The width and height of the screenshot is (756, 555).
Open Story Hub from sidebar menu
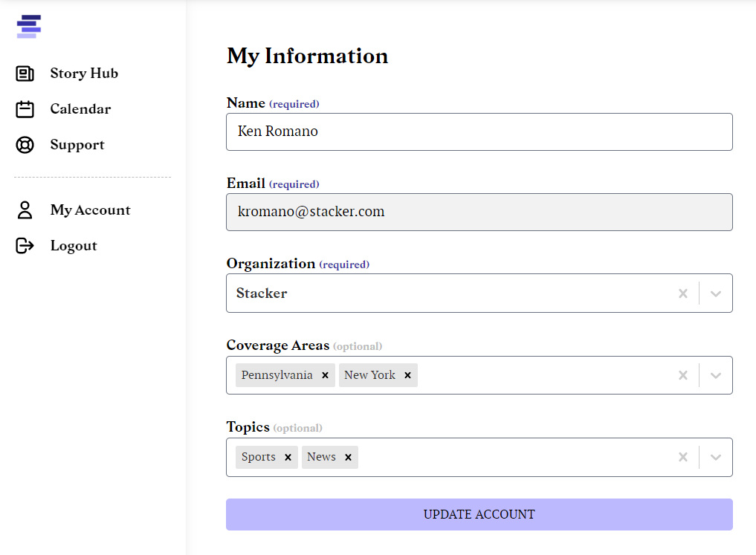pos(84,74)
